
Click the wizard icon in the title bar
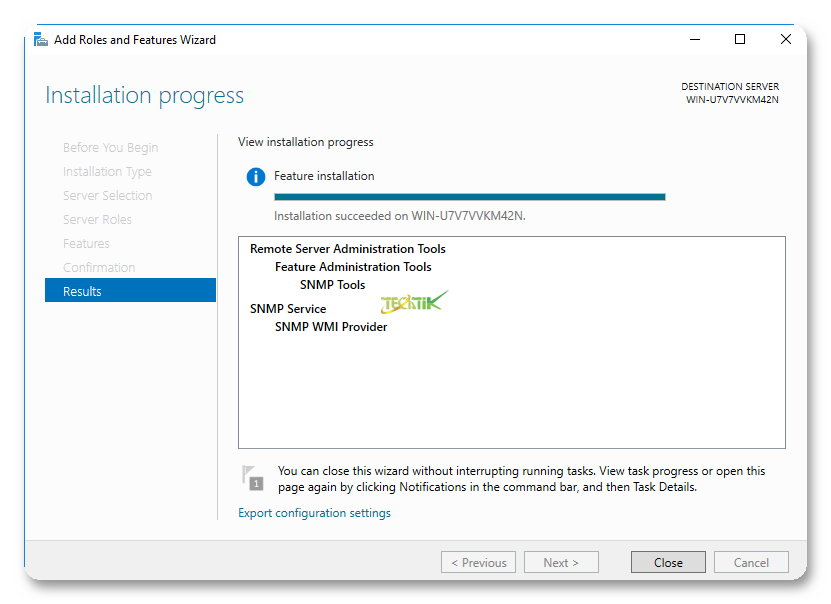click(40, 40)
